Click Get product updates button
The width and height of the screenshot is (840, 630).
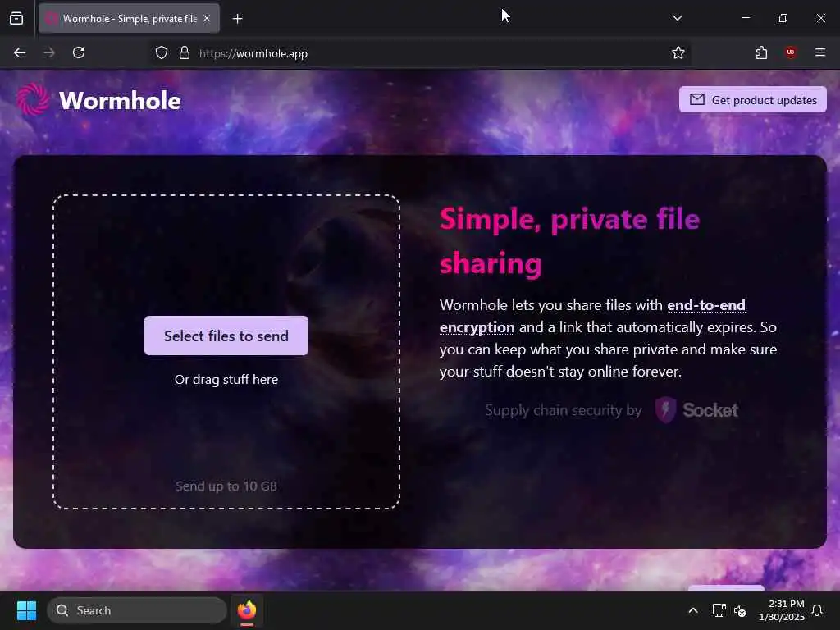tap(753, 100)
